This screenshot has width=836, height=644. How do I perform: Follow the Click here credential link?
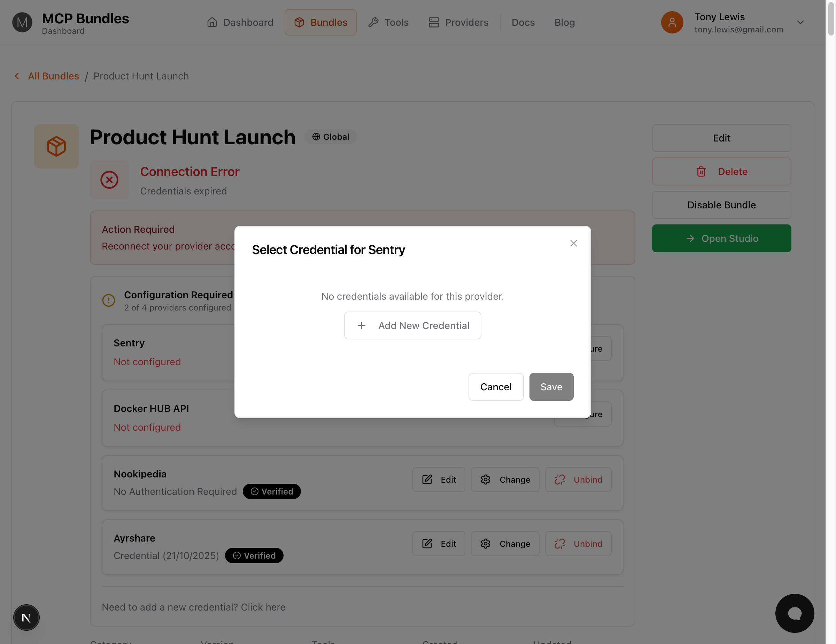263,607
